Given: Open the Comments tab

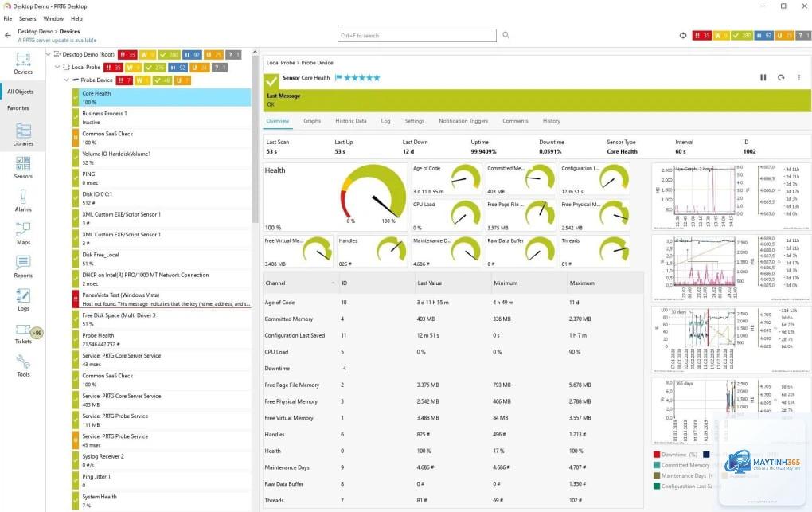Looking at the screenshot, I should pyautogui.click(x=515, y=121).
